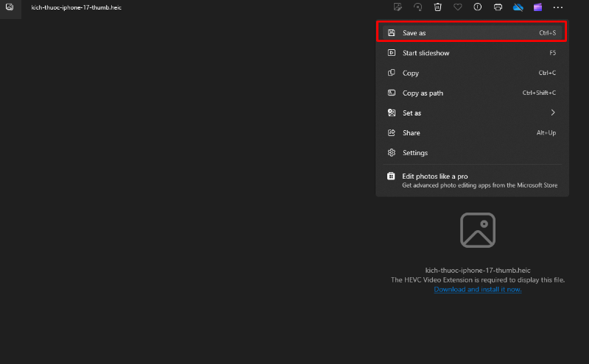Click the Share arrow icon

(392, 132)
